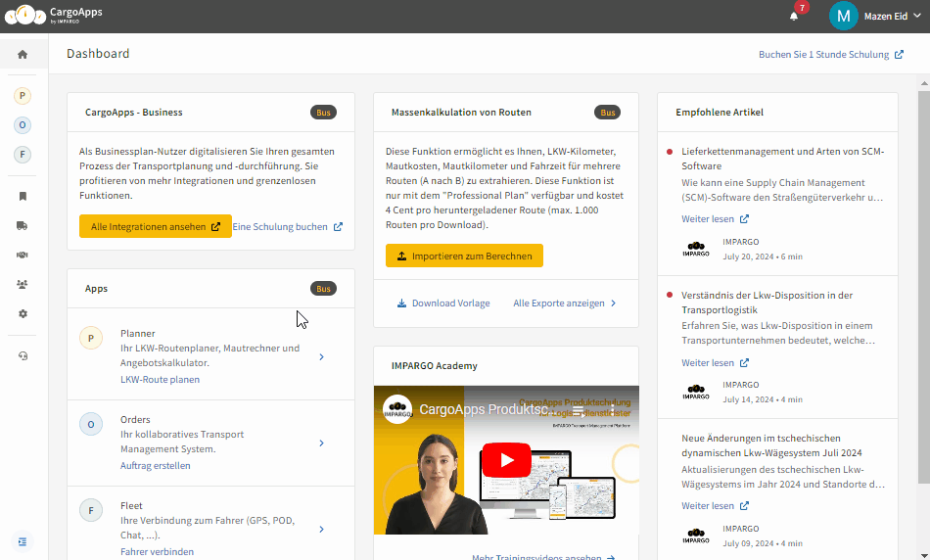Expand the sidebar with bottom toggle icon
The height and width of the screenshot is (560, 930).
[23, 541]
